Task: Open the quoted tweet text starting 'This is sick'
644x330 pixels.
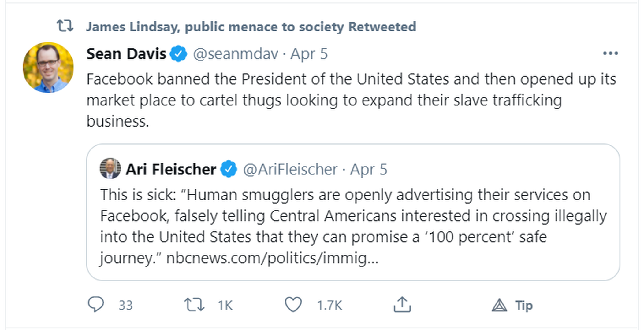Action: click(337, 216)
